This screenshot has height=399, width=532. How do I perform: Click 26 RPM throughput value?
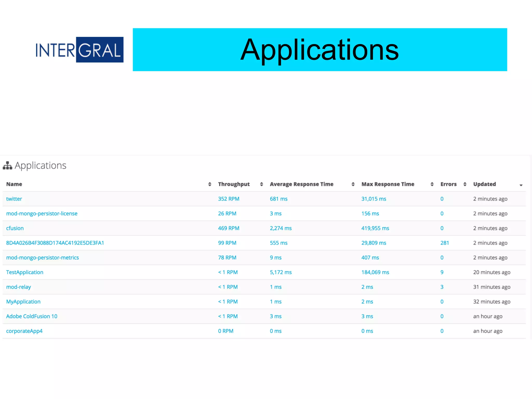pyautogui.click(x=227, y=214)
